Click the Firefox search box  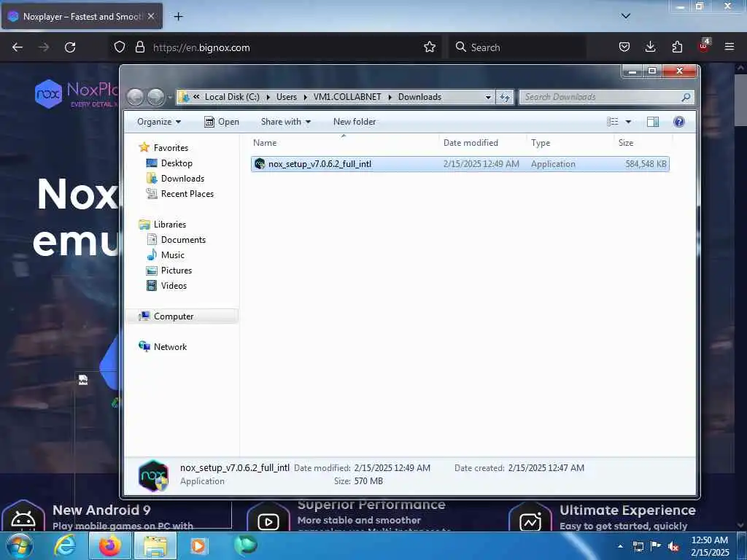pyautogui.click(x=517, y=47)
